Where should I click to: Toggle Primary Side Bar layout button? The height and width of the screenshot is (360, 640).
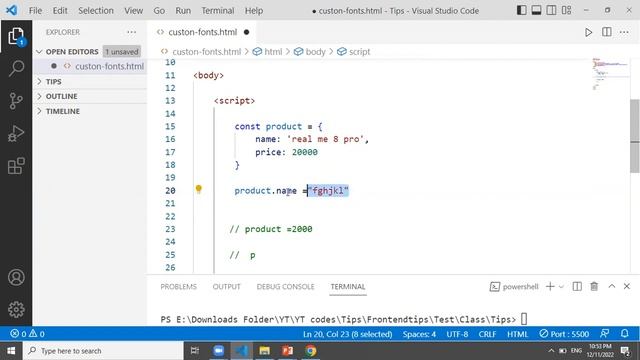(521, 10)
